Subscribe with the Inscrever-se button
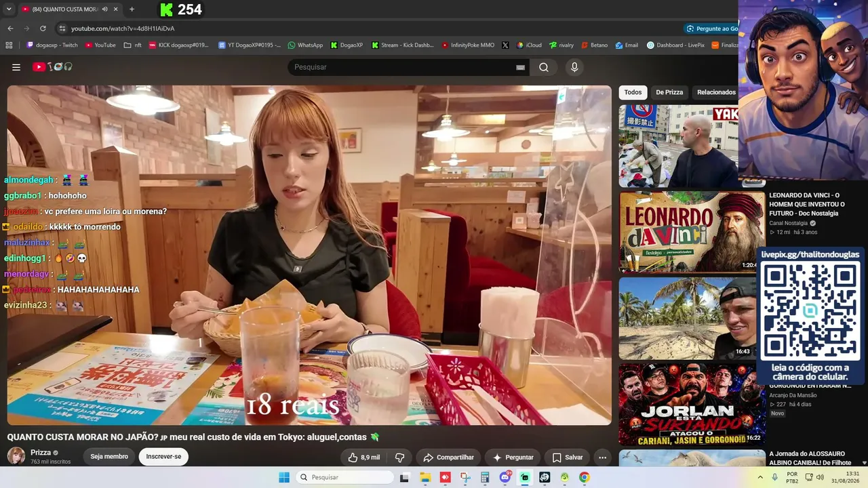Viewport: 868px width, 488px height. 163,457
